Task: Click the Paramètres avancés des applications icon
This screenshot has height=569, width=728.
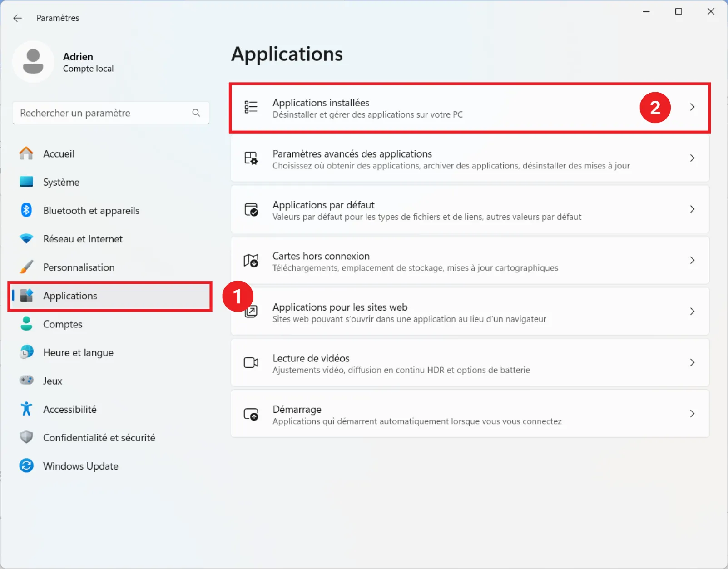Action: pos(251,158)
